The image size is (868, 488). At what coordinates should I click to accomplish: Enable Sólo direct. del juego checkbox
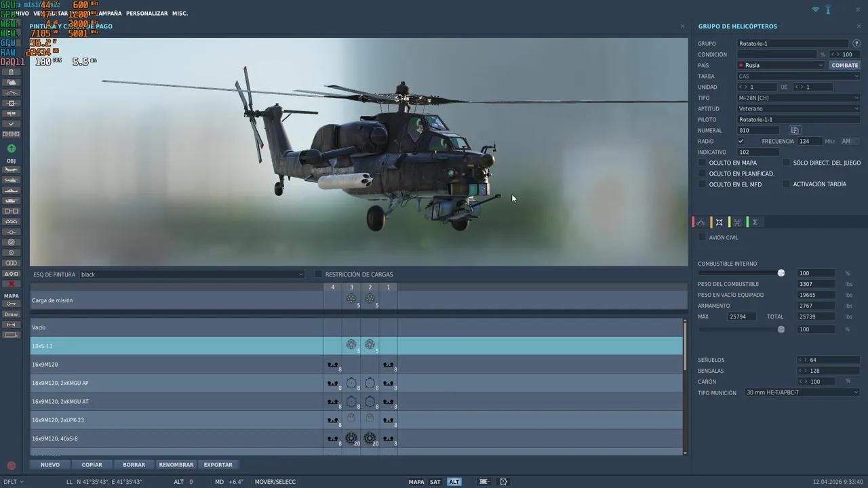tap(787, 163)
